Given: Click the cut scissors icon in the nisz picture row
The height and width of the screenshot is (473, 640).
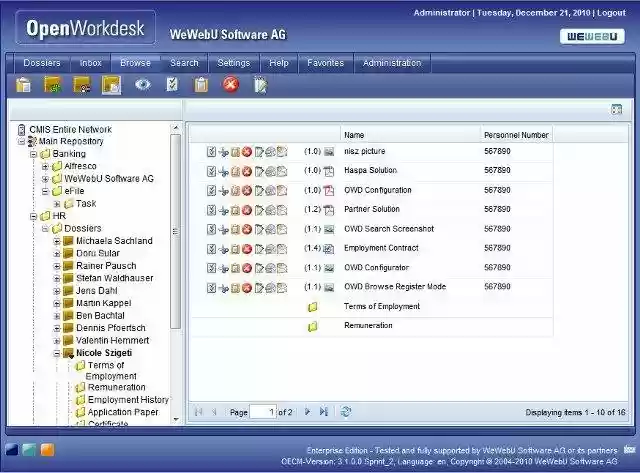Looking at the screenshot, I should coord(223,152).
